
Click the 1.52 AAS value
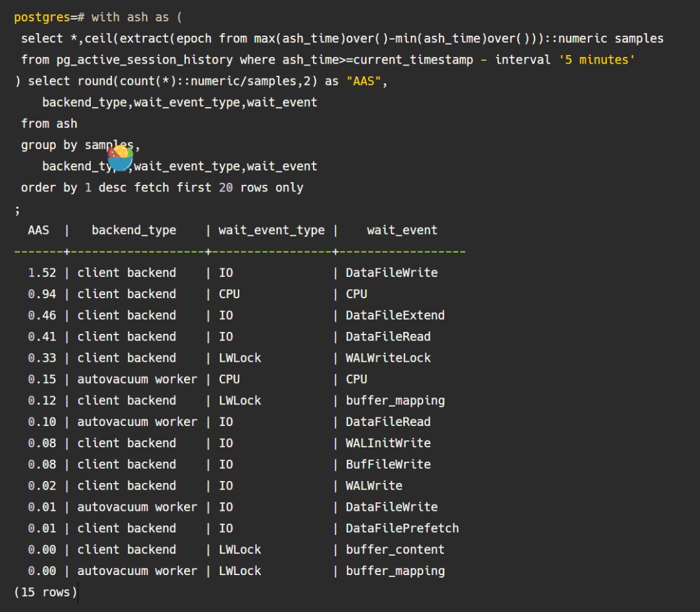(x=42, y=273)
